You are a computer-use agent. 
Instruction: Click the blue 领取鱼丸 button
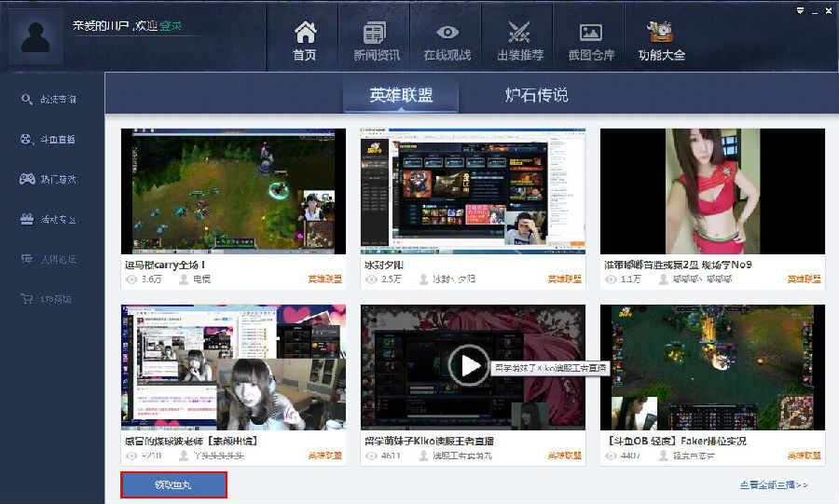coord(173,484)
